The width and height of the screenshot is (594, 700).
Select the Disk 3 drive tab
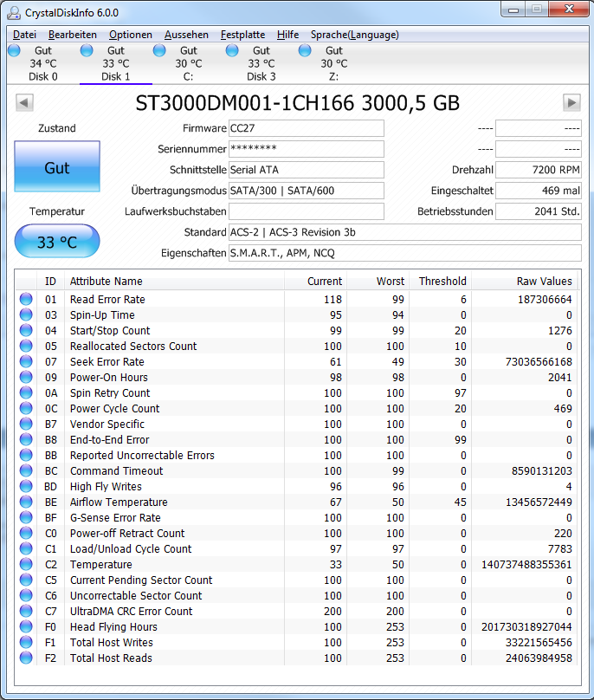coord(261,63)
